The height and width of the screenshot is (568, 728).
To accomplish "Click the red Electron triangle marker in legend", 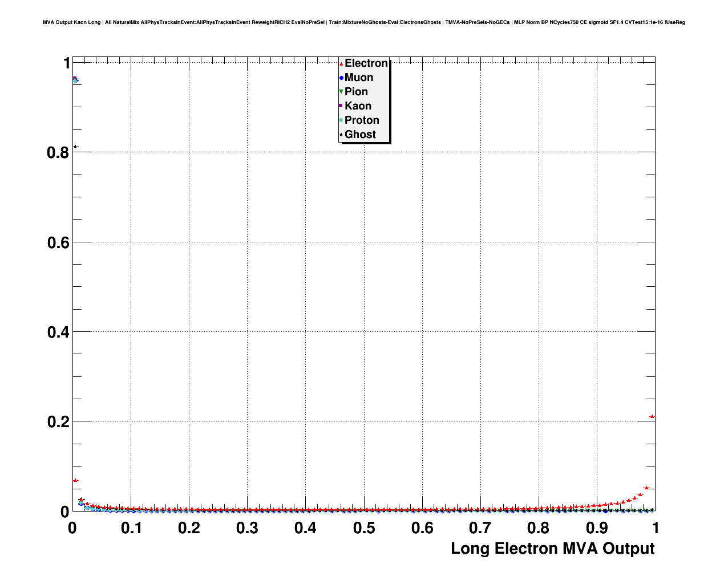I will 341,63.
